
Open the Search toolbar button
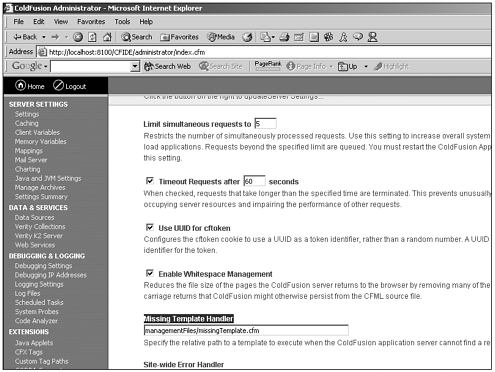pos(137,37)
